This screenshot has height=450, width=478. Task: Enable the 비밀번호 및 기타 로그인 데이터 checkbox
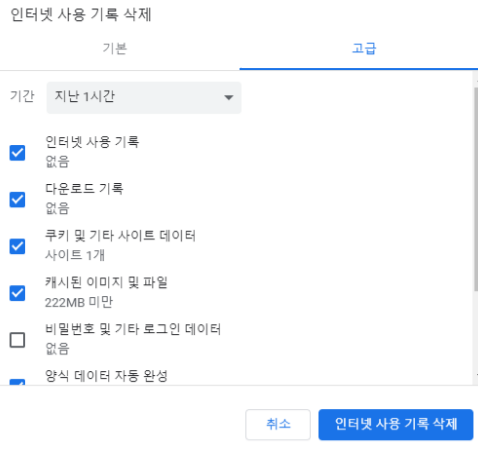coord(17,340)
